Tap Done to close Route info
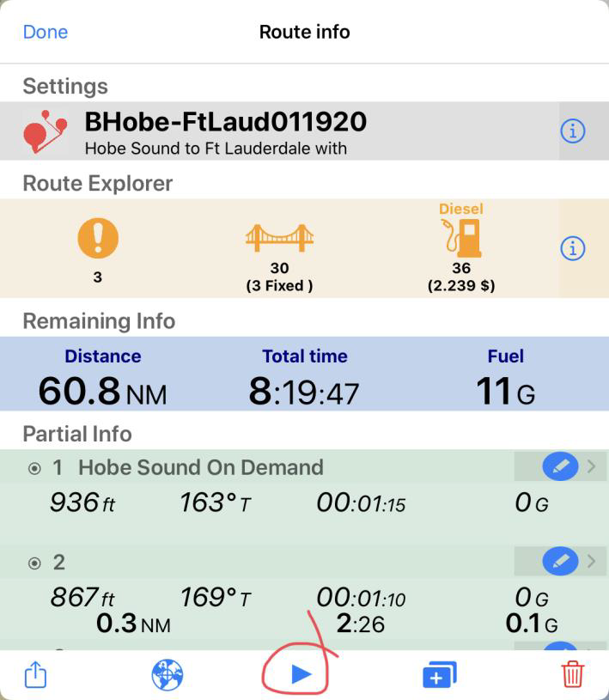 tap(45, 32)
